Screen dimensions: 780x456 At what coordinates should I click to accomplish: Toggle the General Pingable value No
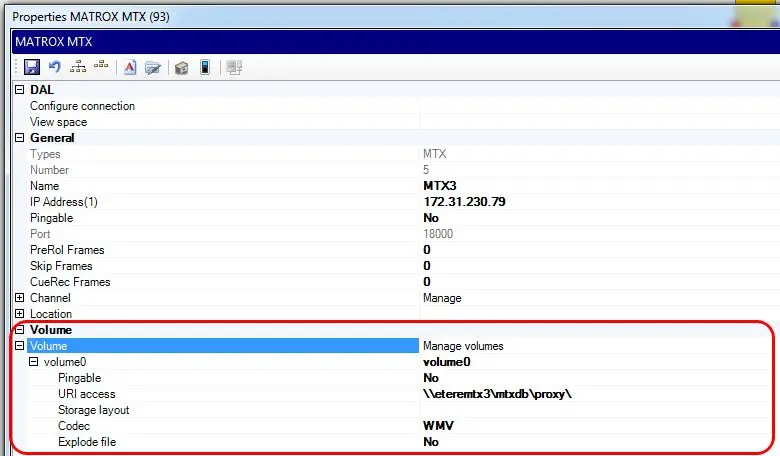(431, 218)
